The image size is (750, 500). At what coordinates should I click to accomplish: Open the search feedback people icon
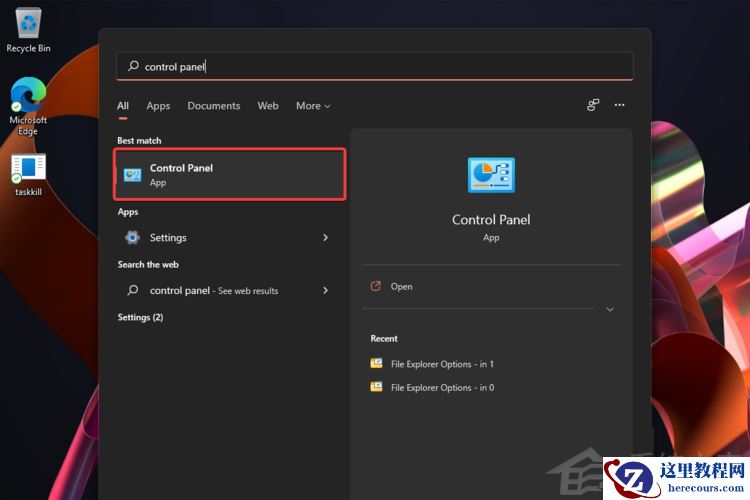(x=593, y=105)
